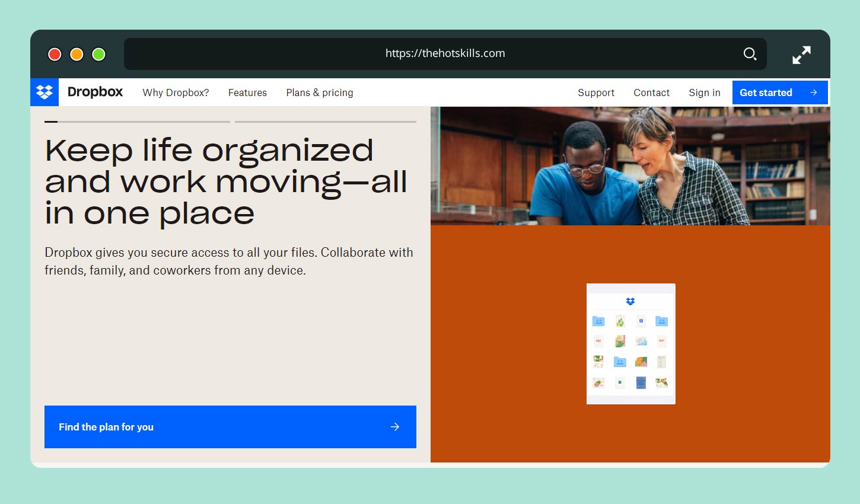This screenshot has height=504, width=860.
Task: Click the Find the plan for you button
Action: click(x=230, y=427)
